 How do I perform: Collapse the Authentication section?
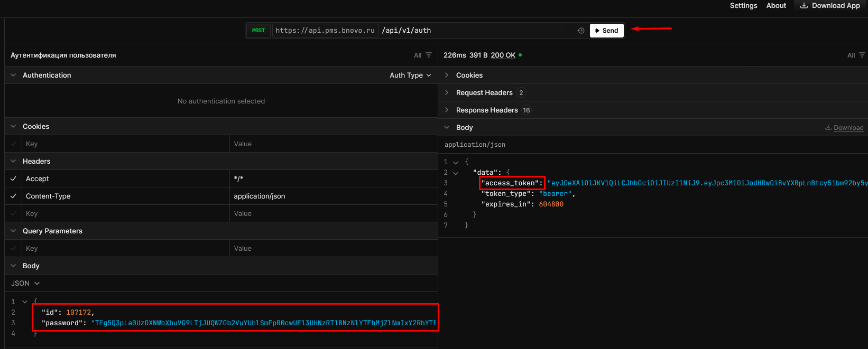13,75
